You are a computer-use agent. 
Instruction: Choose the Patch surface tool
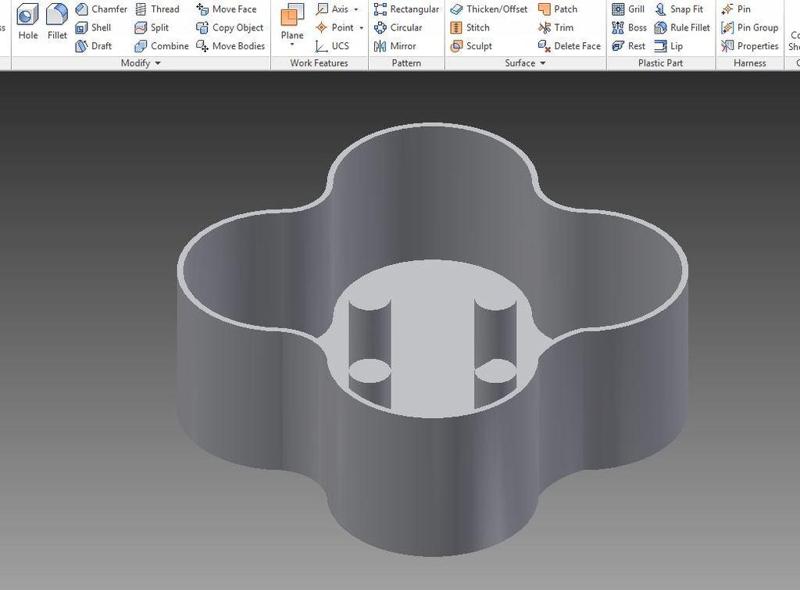pyautogui.click(x=558, y=9)
